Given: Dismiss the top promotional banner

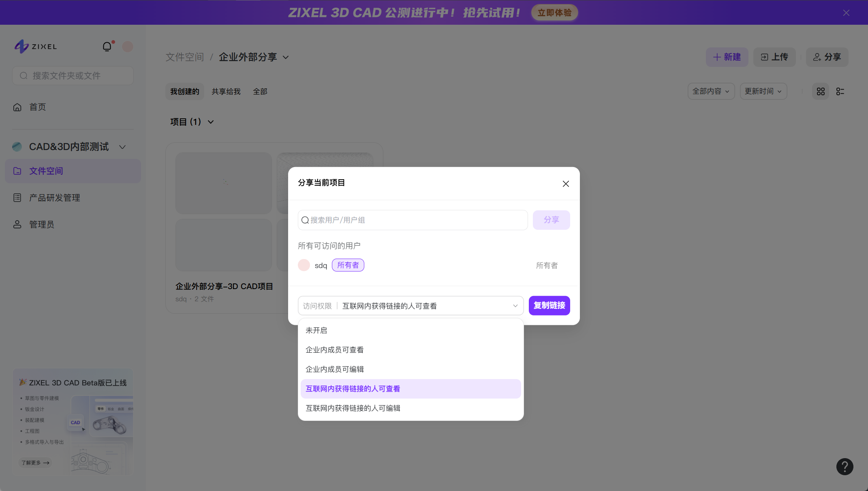Looking at the screenshot, I should pyautogui.click(x=846, y=13).
